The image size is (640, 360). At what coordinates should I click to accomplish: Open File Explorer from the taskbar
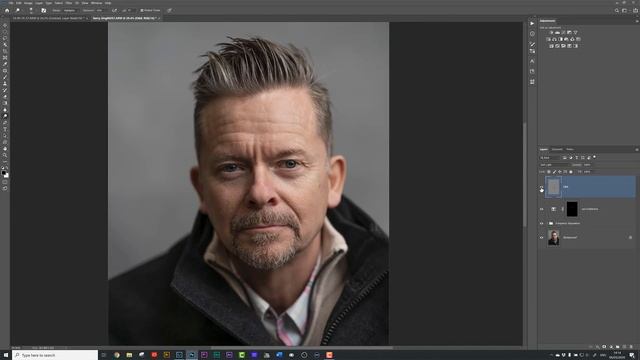coord(129,355)
